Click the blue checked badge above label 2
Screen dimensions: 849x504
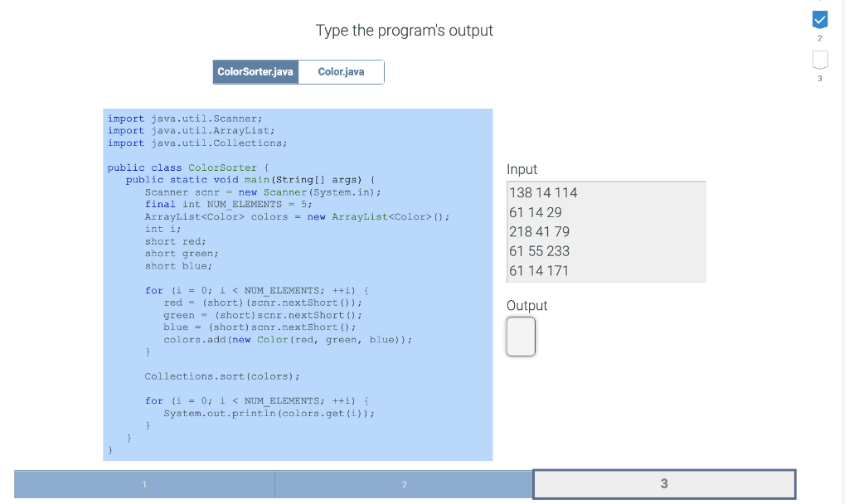tap(820, 19)
